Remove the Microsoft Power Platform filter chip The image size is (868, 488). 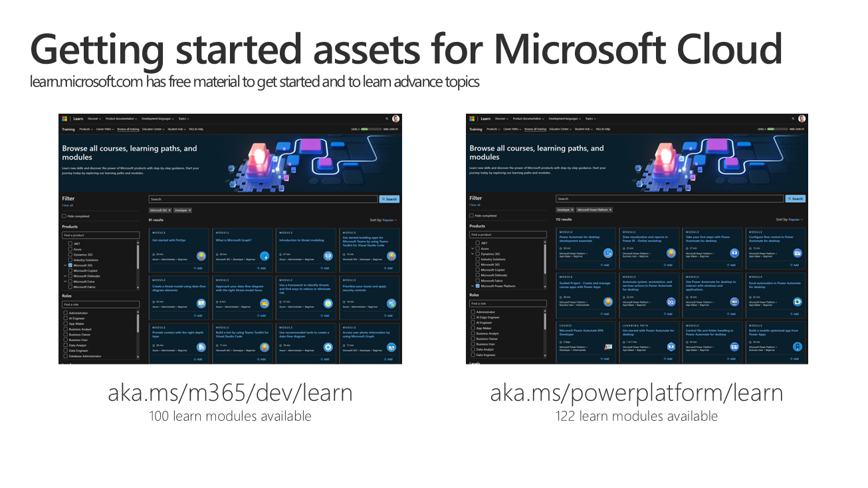pos(610,210)
